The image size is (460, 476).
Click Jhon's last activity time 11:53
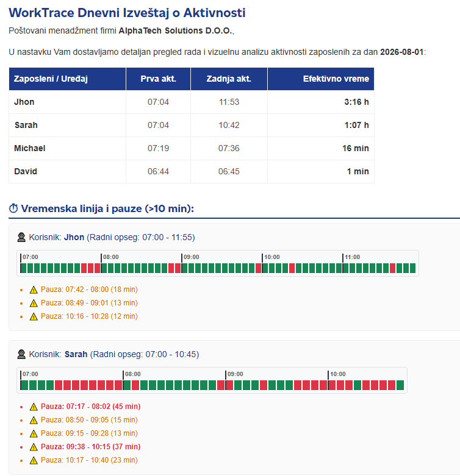point(229,102)
